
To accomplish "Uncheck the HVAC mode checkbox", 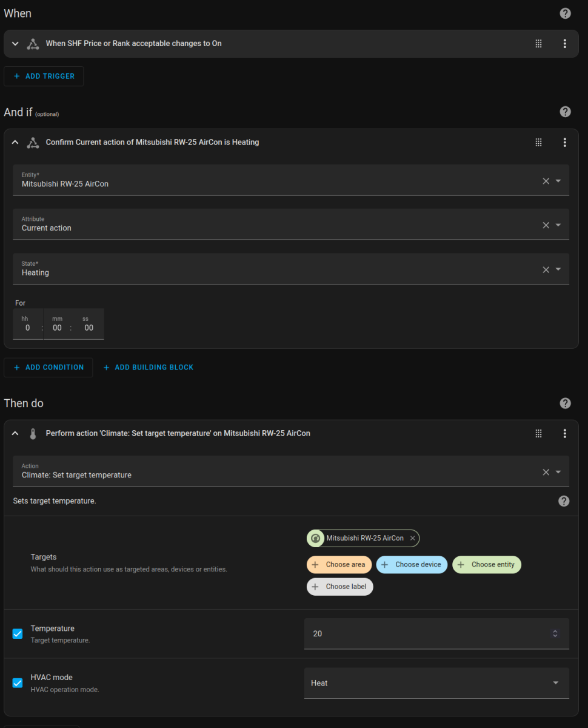I will point(18,683).
